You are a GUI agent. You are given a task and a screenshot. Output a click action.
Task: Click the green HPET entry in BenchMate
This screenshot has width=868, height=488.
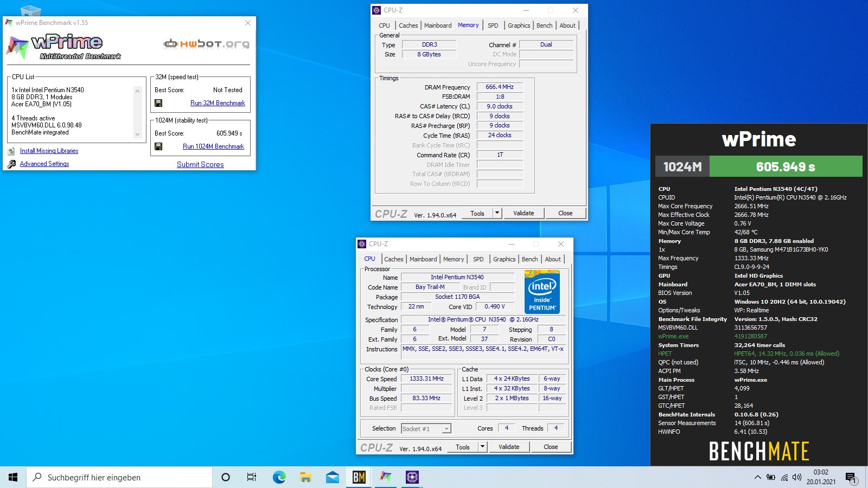pyautogui.click(x=665, y=354)
